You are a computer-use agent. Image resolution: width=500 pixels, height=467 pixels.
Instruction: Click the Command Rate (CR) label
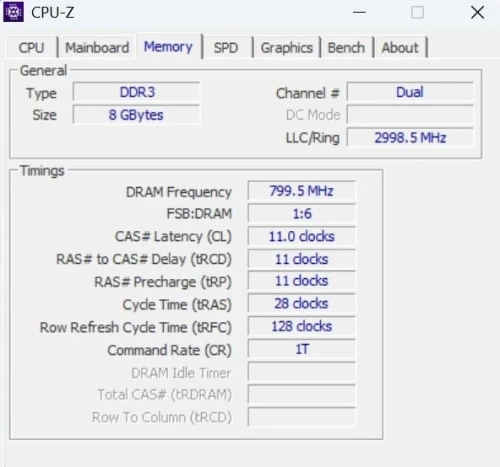(x=169, y=350)
